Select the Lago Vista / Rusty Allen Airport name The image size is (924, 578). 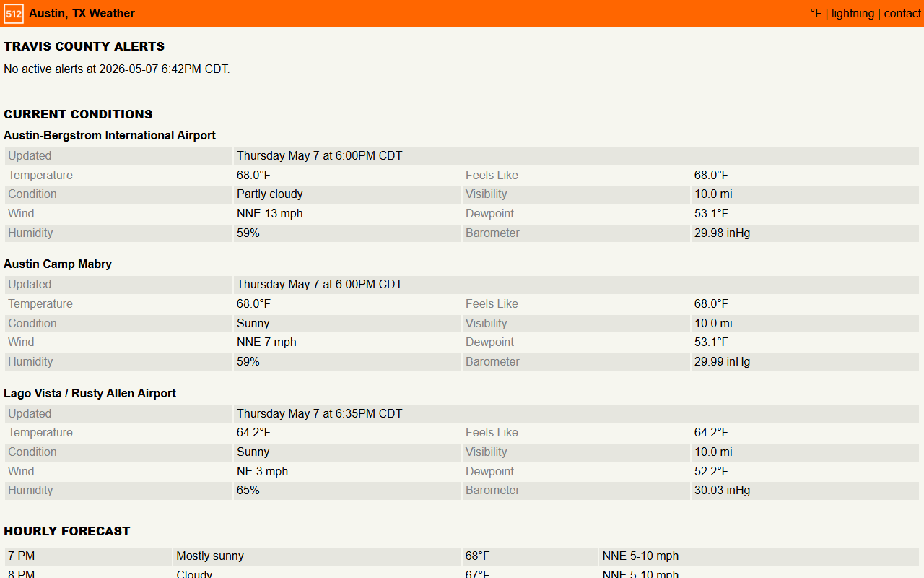pyautogui.click(x=90, y=393)
